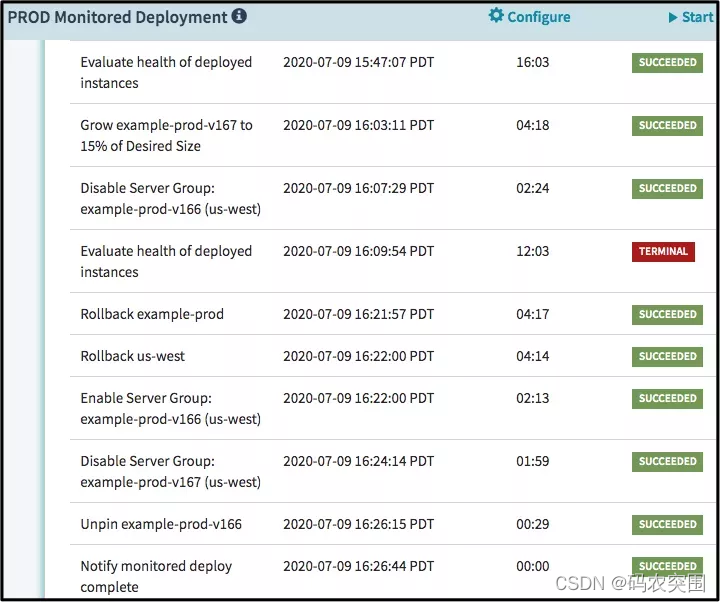720x602 pixels.
Task: Click the Start play triangle icon
Action: pyautogui.click(x=673, y=17)
